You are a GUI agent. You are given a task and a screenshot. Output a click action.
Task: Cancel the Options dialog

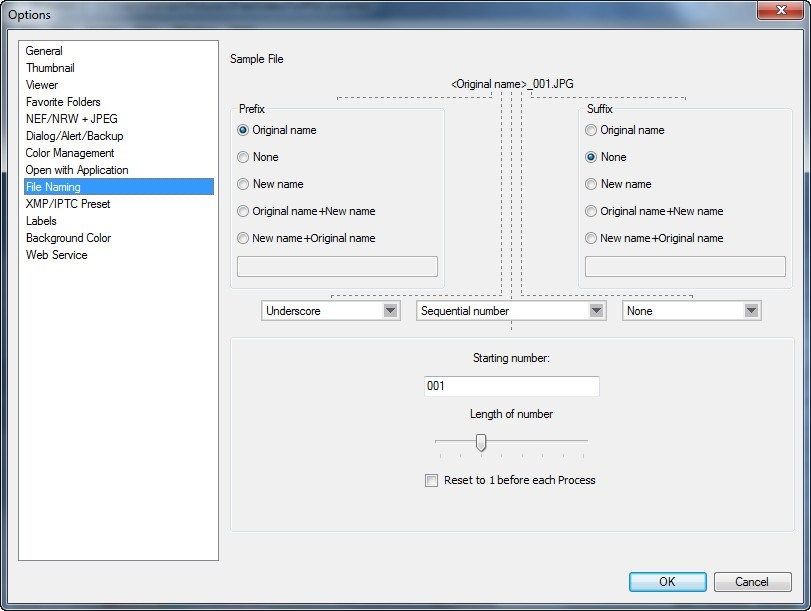pos(751,582)
